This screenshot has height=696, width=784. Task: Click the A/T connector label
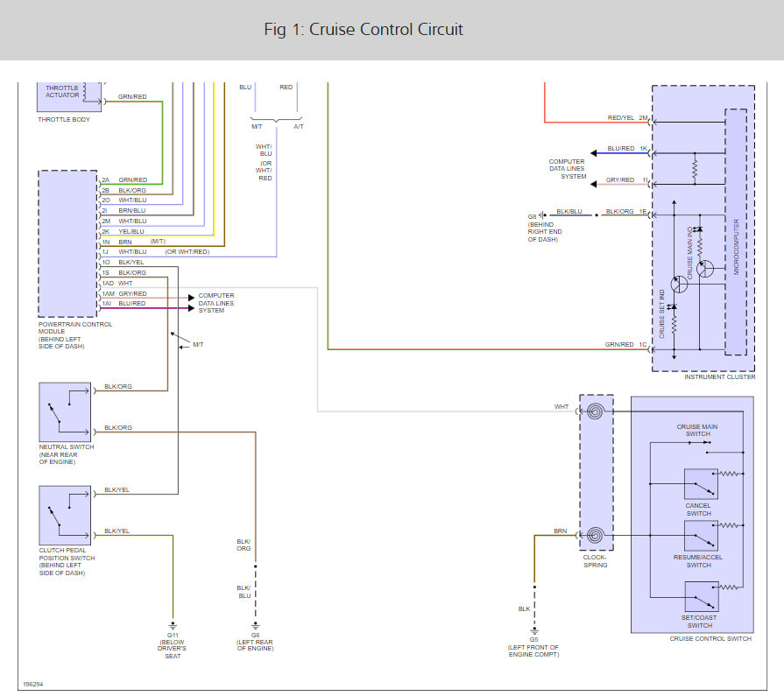299,127
